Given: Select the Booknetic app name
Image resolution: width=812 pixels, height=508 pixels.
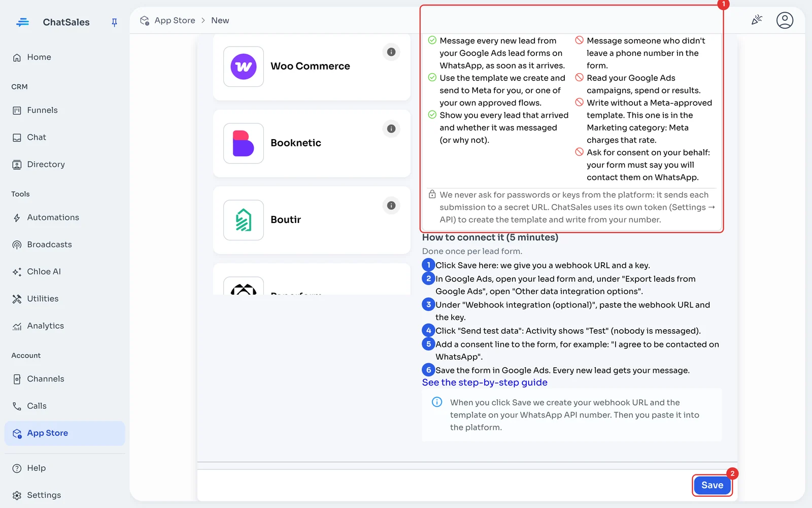Looking at the screenshot, I should 296,143.
